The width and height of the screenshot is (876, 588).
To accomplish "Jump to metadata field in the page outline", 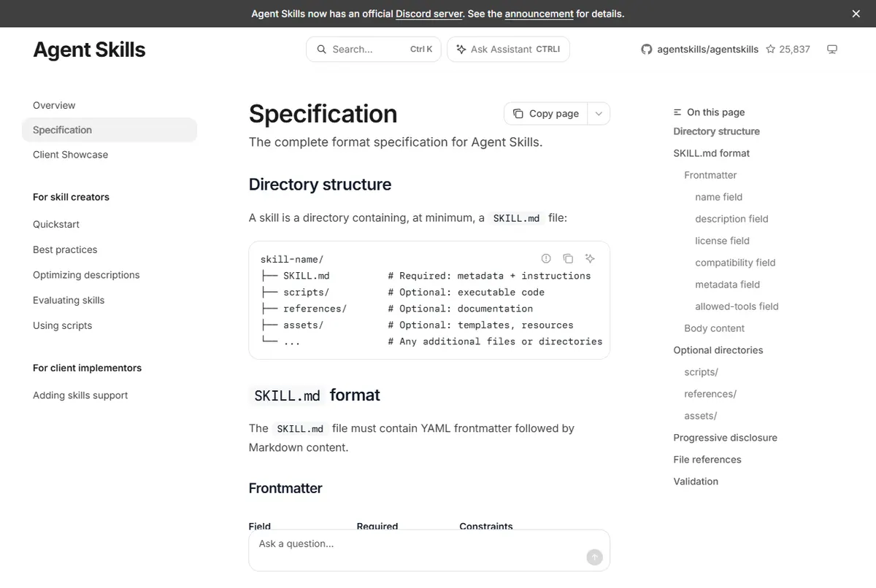I will pos(727,285).
